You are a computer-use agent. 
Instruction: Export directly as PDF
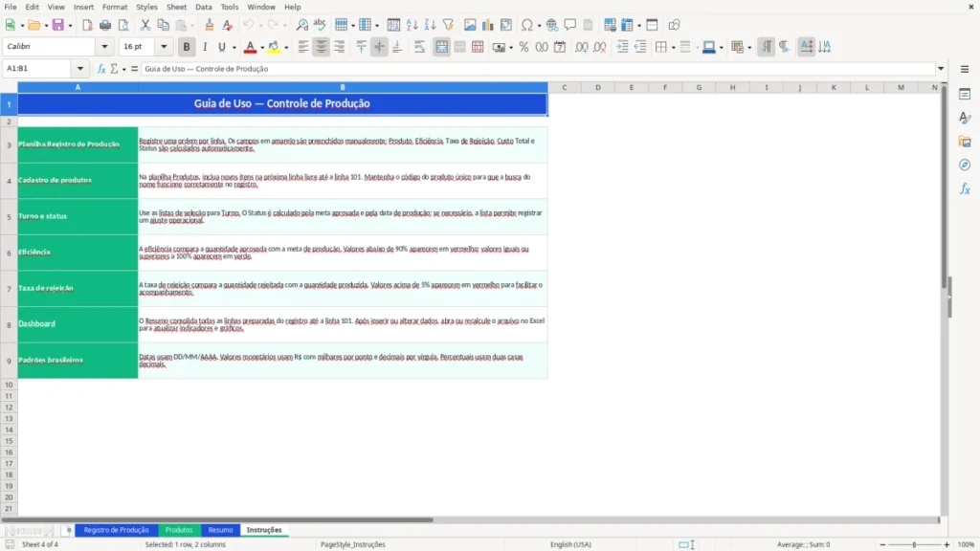[87, 25]
